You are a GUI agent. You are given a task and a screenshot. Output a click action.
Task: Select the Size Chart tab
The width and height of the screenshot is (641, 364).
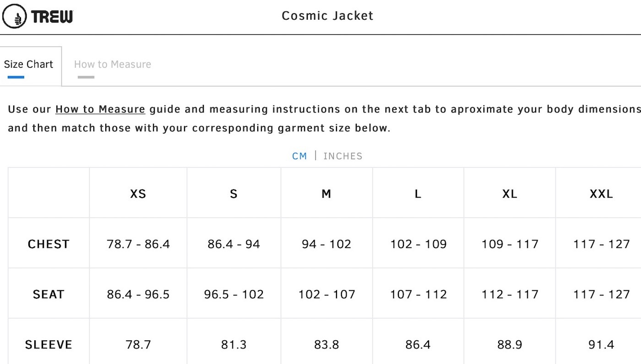click(28, 64)
